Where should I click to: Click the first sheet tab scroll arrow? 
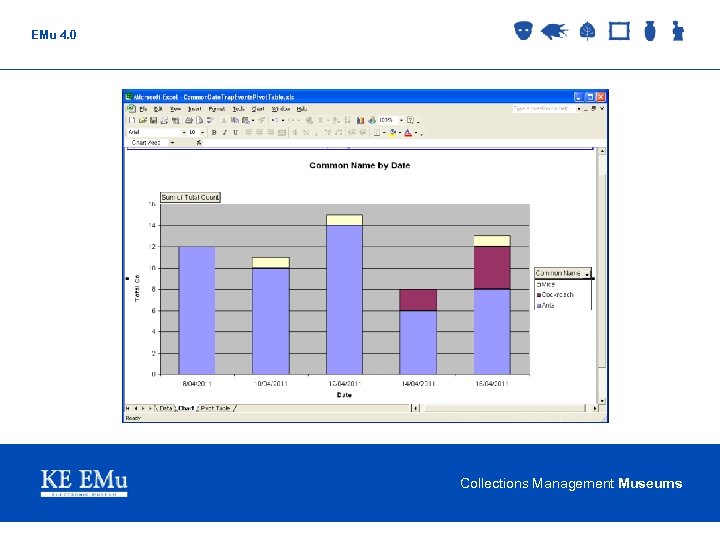[x=128, y=408]
